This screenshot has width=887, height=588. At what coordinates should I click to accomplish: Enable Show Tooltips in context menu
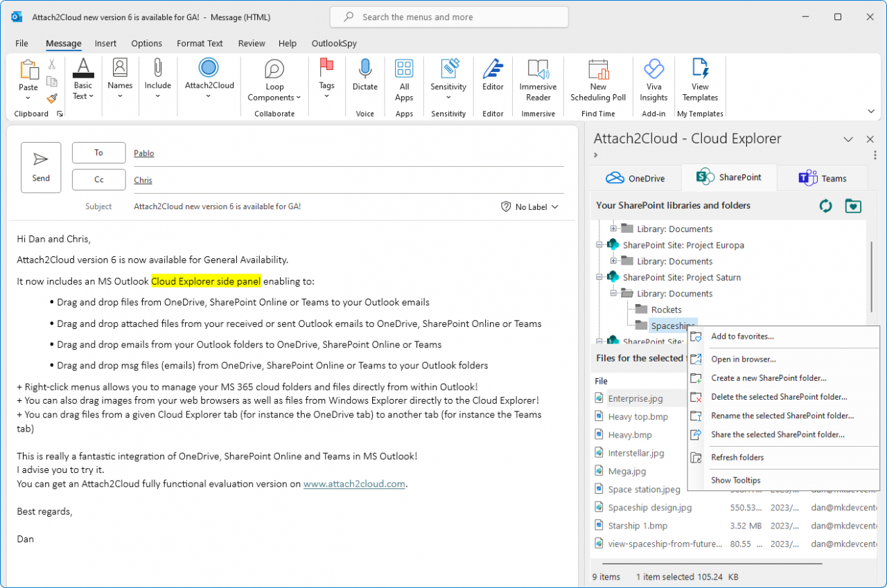point(735,480)
